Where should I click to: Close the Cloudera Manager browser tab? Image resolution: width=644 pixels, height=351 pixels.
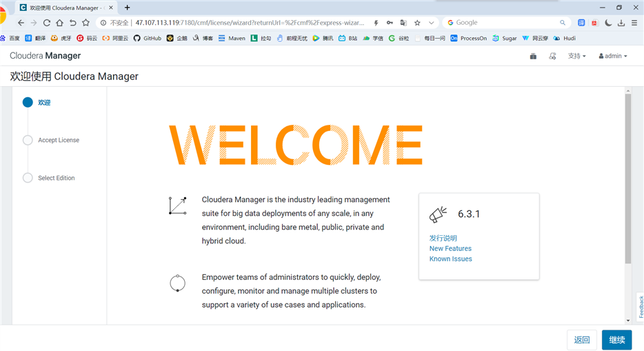point(111,8)
